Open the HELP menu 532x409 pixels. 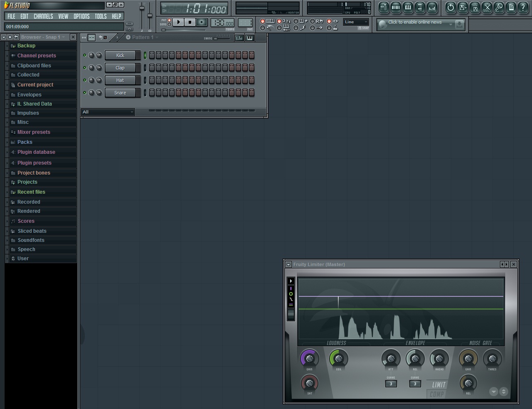116,16
